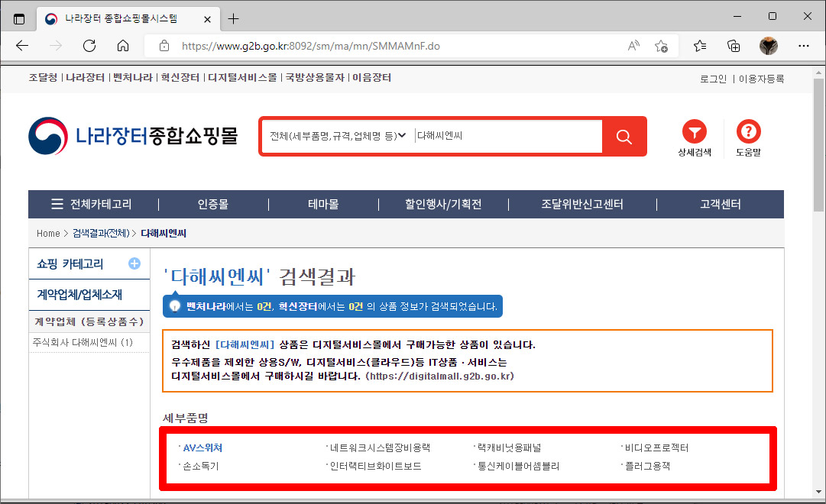Expand 쇼핑 카테고리 with the plus icon
Viewport: 826px width, 504px height.
click(134, 263)
